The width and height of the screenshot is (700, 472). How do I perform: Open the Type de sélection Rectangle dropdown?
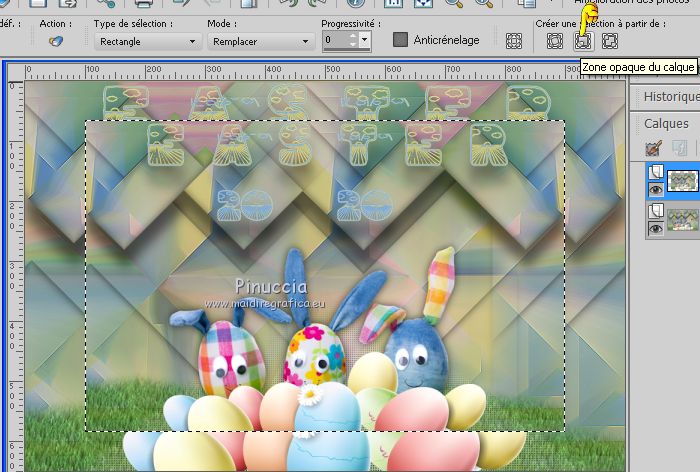coord(146,42)
